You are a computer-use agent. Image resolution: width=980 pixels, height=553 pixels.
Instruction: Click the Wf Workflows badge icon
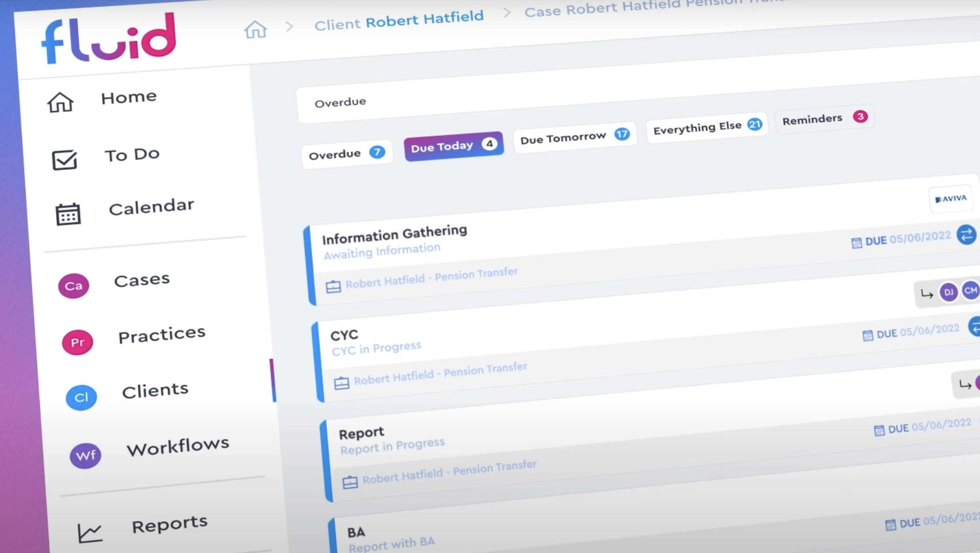85,455
